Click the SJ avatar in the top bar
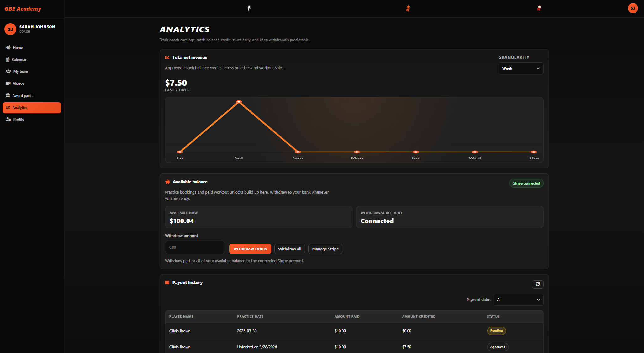Image resolution: width=644 pixels, height=353 pixels. 633,8
